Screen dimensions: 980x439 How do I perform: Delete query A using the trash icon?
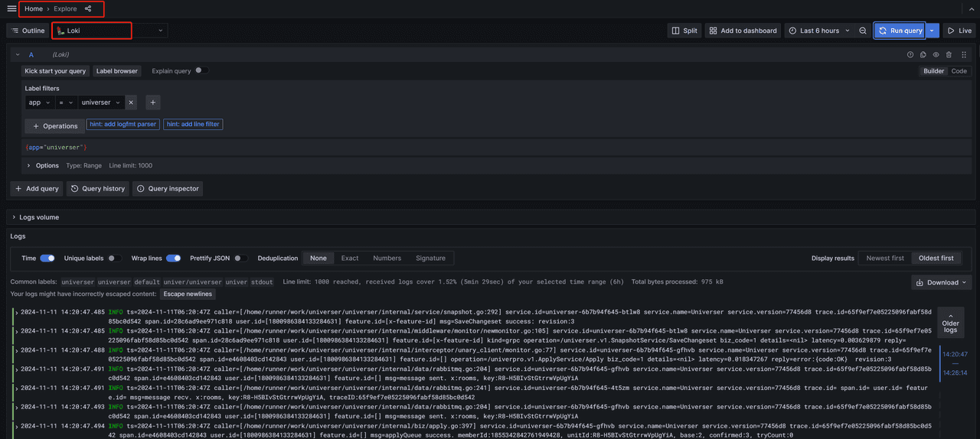pos(949,55)
